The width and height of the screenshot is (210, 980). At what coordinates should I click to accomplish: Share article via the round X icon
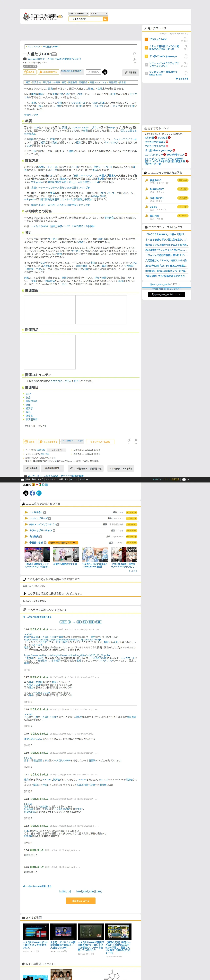click(26, 493)
